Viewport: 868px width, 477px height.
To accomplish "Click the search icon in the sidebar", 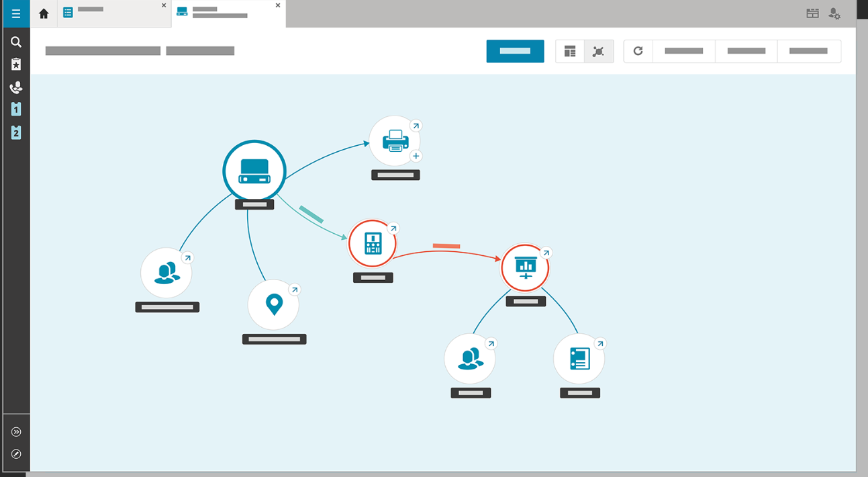I will (16, 42).
